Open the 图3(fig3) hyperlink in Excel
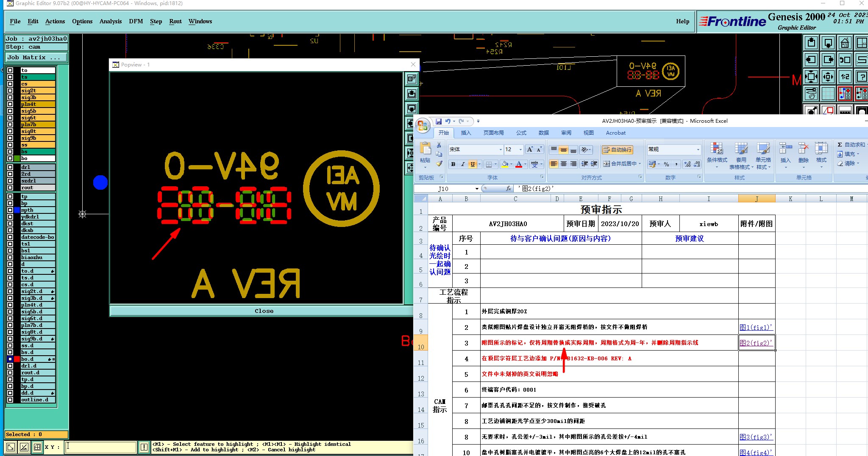The height and width of the screenshot is (456, 868). pyautogui.click(x=756, y=437)
